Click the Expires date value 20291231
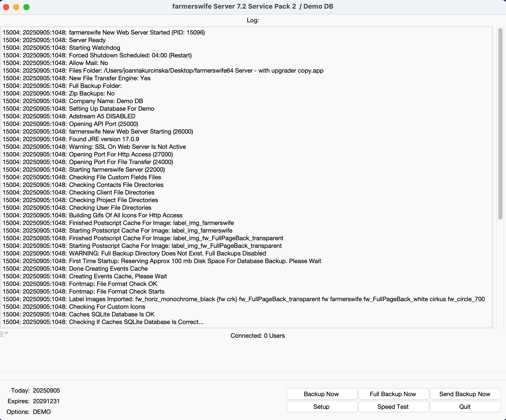Viewport: 506px width, 420px height. tap(46, 401)
